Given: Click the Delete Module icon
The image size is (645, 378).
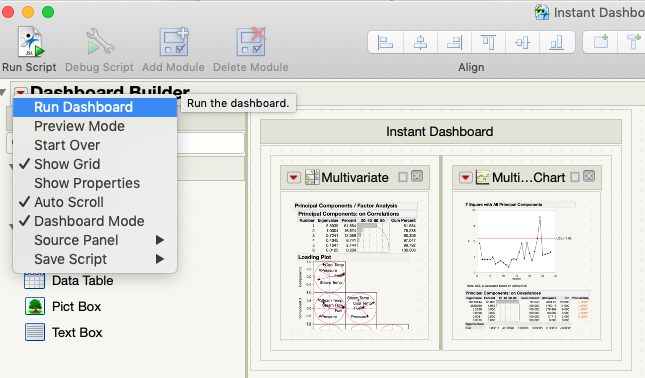Looking at the screenshot, I should coord(251,42).
